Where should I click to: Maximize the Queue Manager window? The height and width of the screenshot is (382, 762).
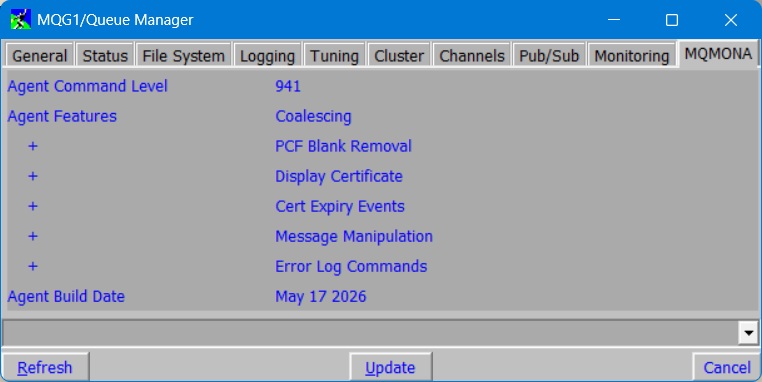[x=672, y=20]
